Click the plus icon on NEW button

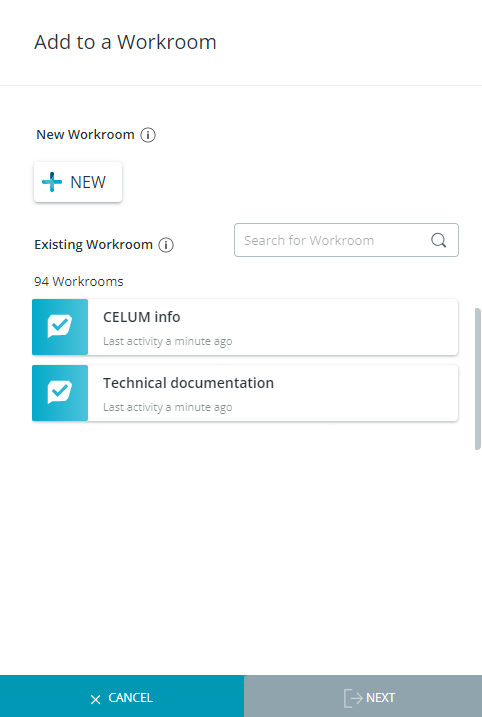click(52, 182)
